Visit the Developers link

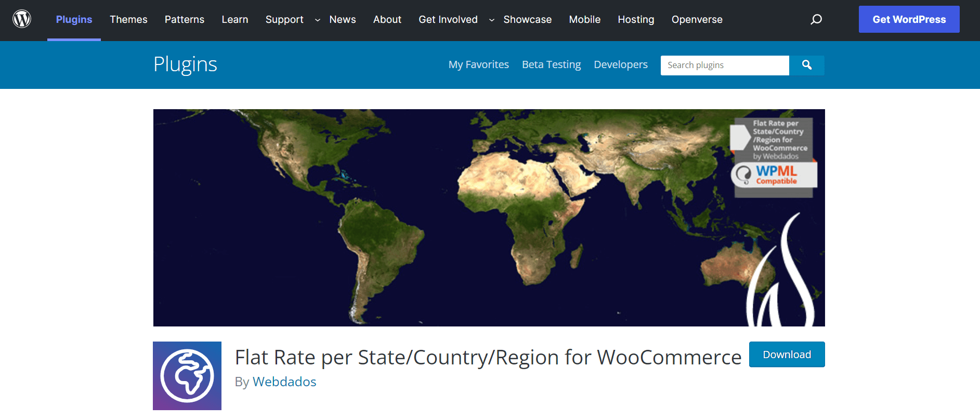point(620,64)
